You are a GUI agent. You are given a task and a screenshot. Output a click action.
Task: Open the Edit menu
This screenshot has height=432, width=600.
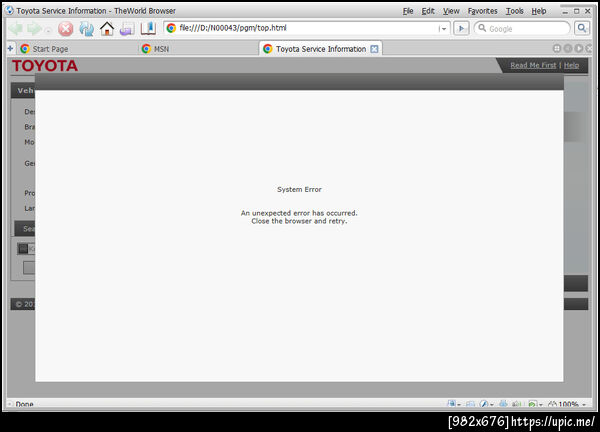point(428,11)
